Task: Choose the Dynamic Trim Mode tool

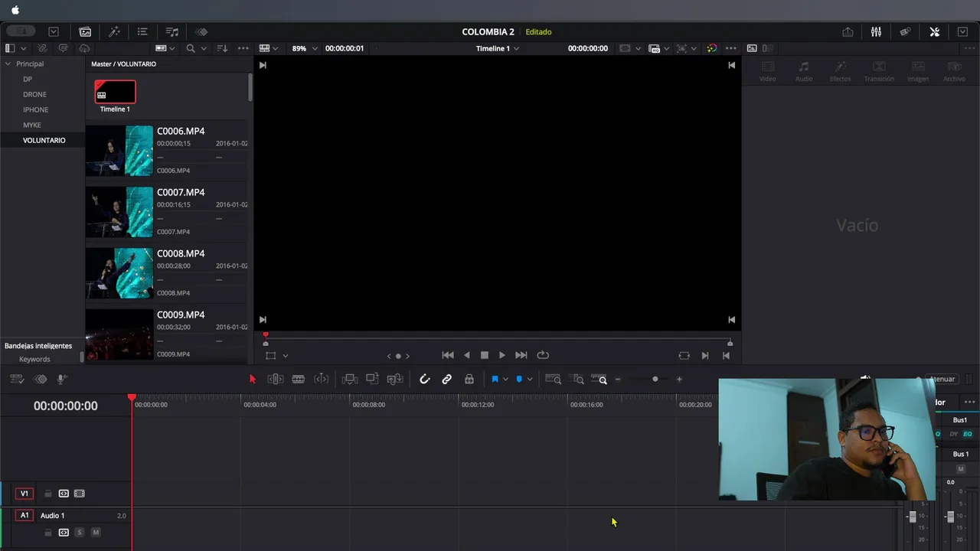Action: click(x=322, y=379)
